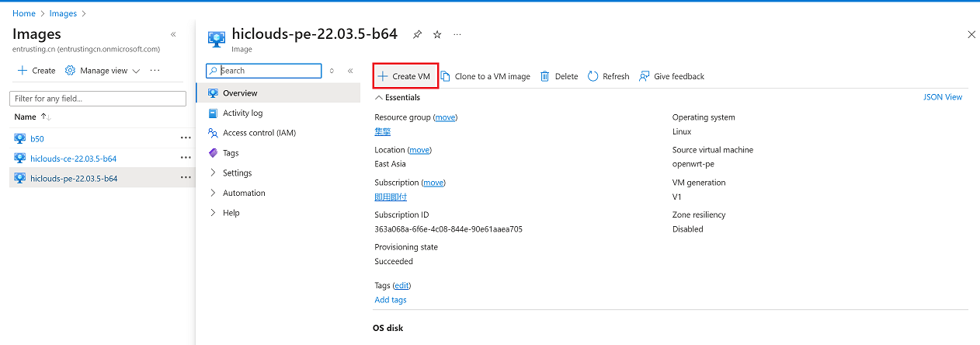The width and height of the screenshot is (980, 345).
Task: Click the openwrt-pe source VM value
Action: [693, 164]
